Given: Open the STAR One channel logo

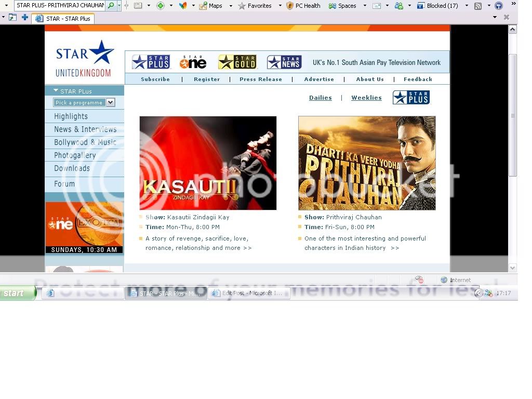Looking at the screenshot, I should 193,62.
